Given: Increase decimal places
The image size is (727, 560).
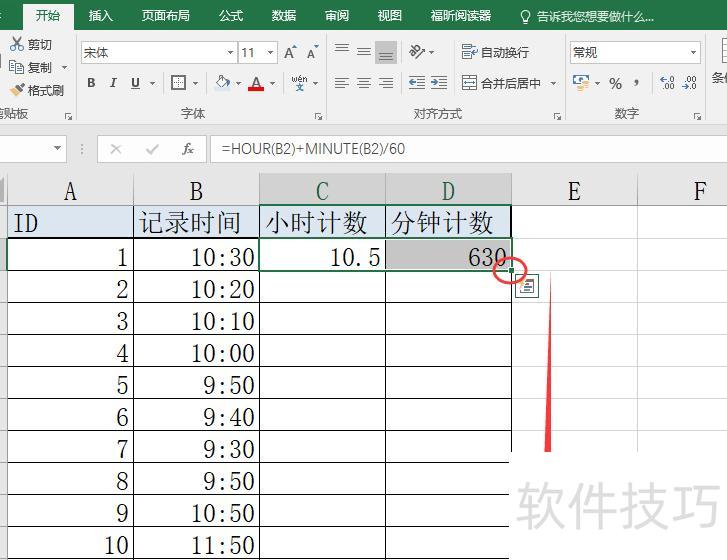Looking at the screenshot, I should pyautogui.click(x=667, y=83).
